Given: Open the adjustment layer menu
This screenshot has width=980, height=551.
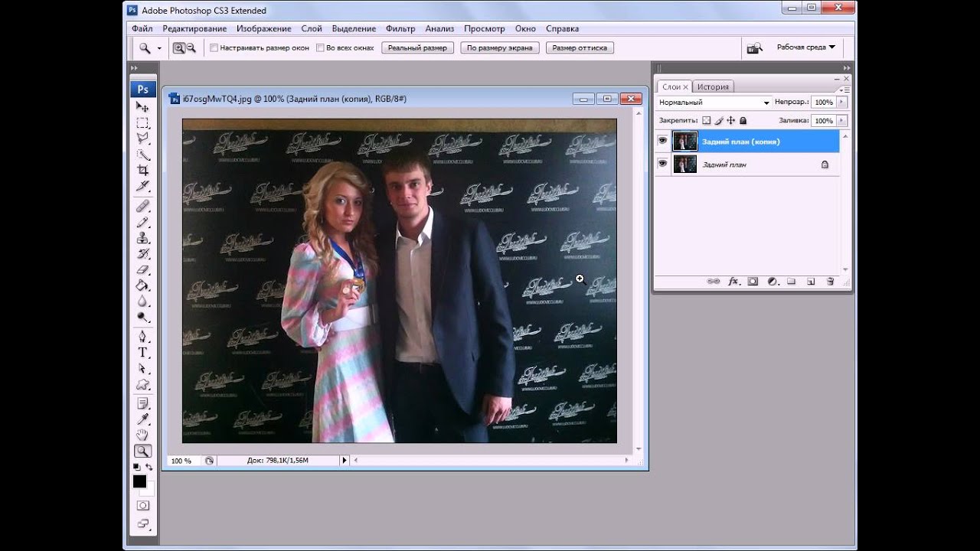Looking at the screenshot, I should 773,282.
